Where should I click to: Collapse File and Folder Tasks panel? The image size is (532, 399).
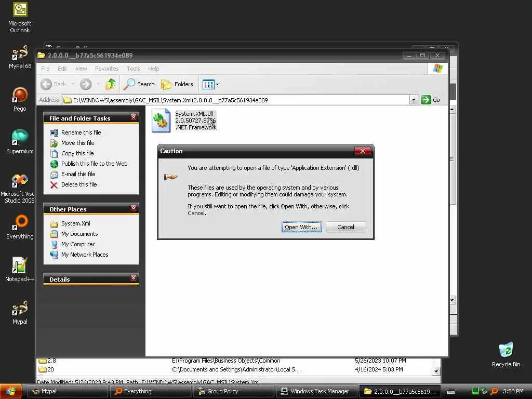134,117
